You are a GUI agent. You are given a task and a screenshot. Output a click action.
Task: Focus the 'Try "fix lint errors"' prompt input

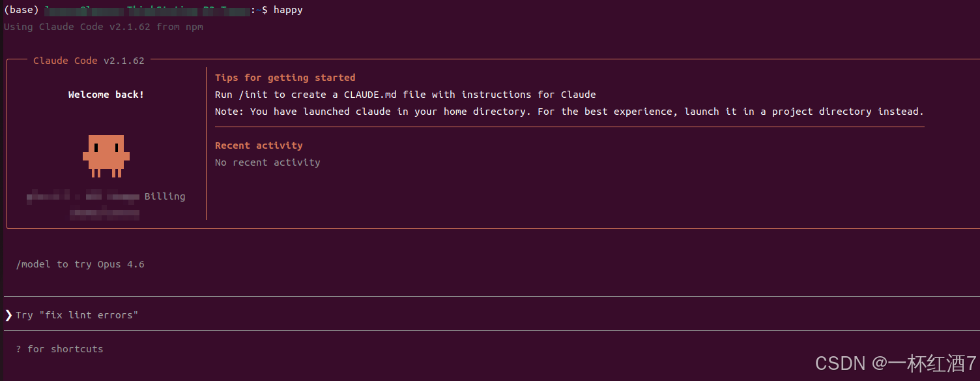(x=490, y=315)
